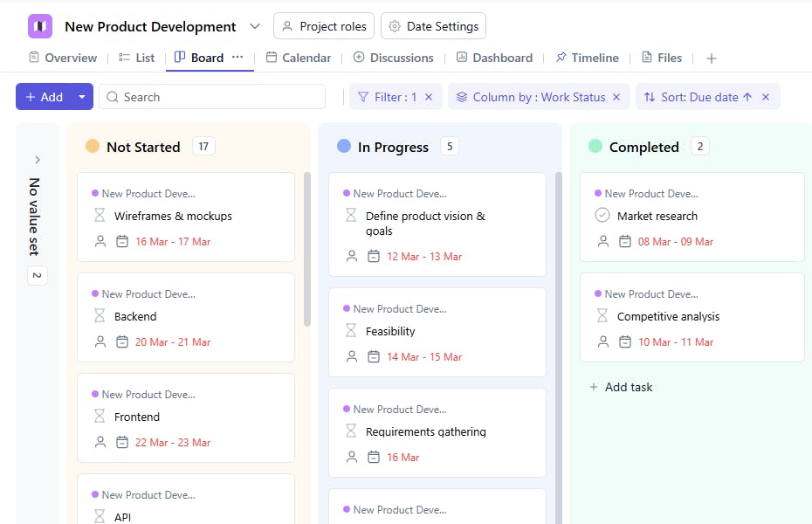Image resolution: width=812 pixels, height=524 pixels.
Task: Toggle the Market research completed check circle
Action: (602, 216)
